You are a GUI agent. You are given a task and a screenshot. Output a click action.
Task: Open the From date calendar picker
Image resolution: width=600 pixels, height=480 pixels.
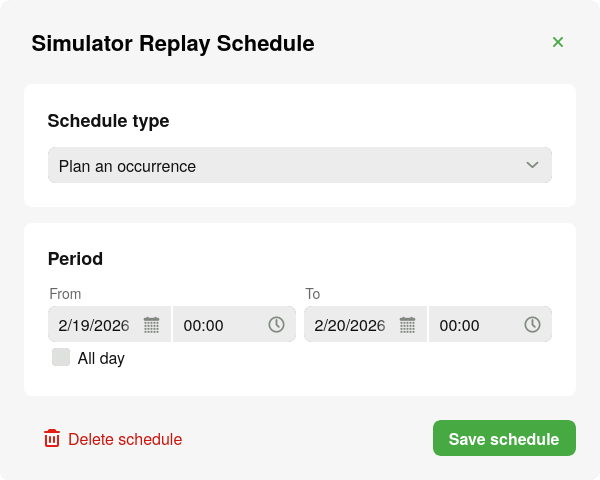coord(151,325)
